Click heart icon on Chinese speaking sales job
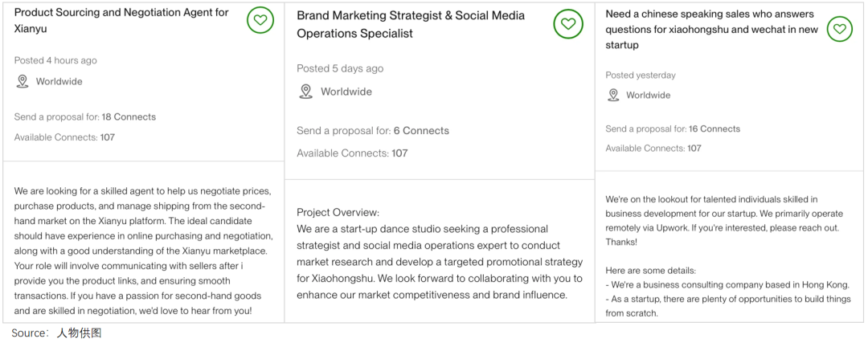868x343 pixels. coord(840,28)
